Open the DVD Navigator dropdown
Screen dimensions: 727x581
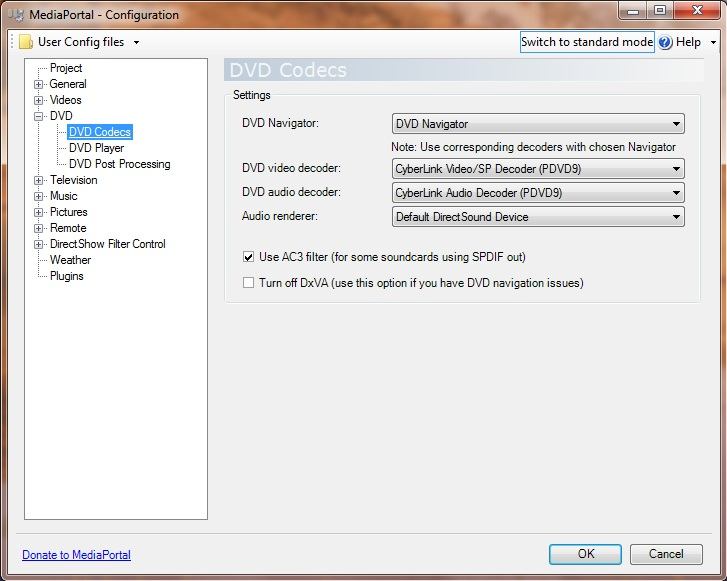[x=538, y=124]
